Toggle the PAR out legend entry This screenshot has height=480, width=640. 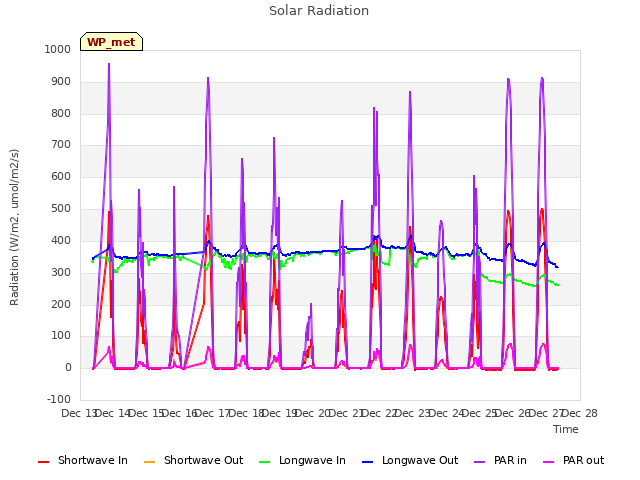(574, 460)
